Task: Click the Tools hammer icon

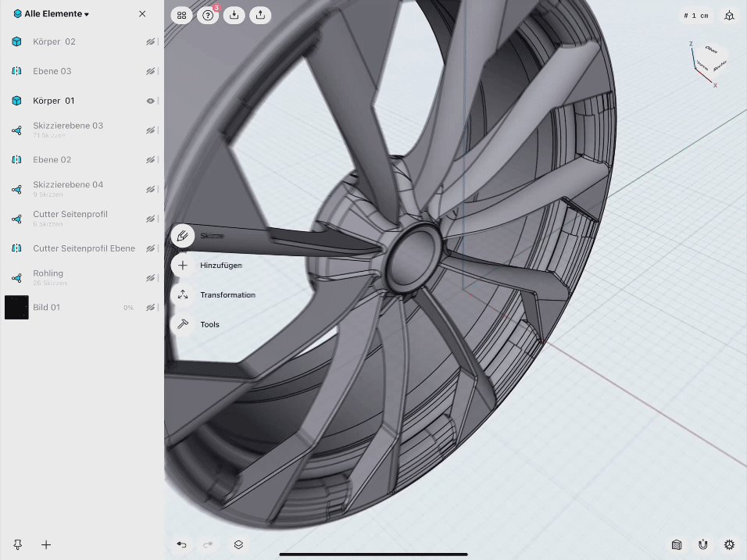Action: [x=183, y=324]
